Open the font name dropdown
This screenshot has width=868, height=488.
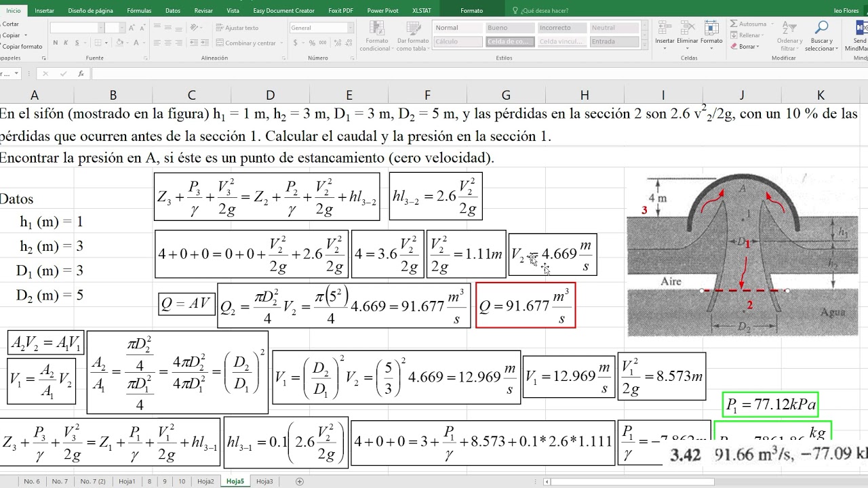(101, 28)
